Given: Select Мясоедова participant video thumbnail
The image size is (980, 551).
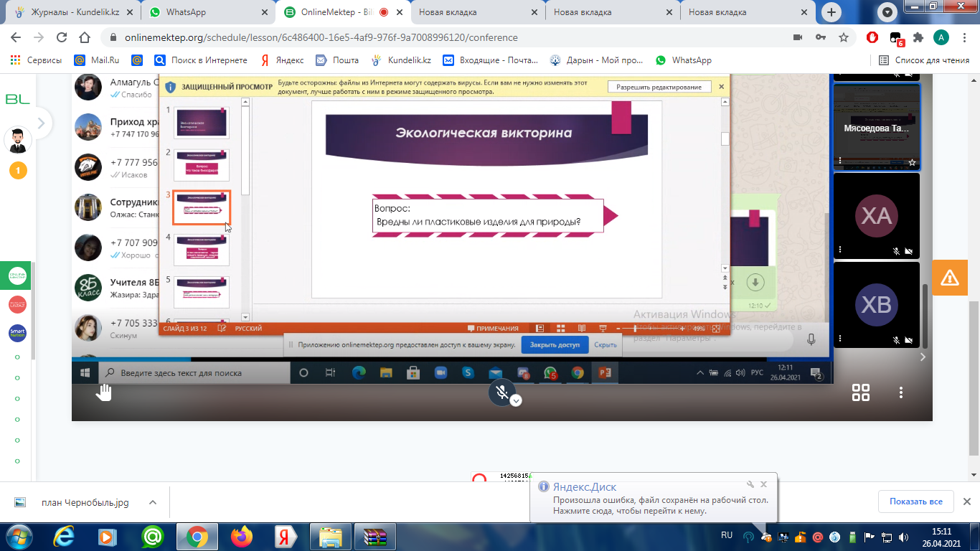Looking at the screenshot, I should point(876,128).
